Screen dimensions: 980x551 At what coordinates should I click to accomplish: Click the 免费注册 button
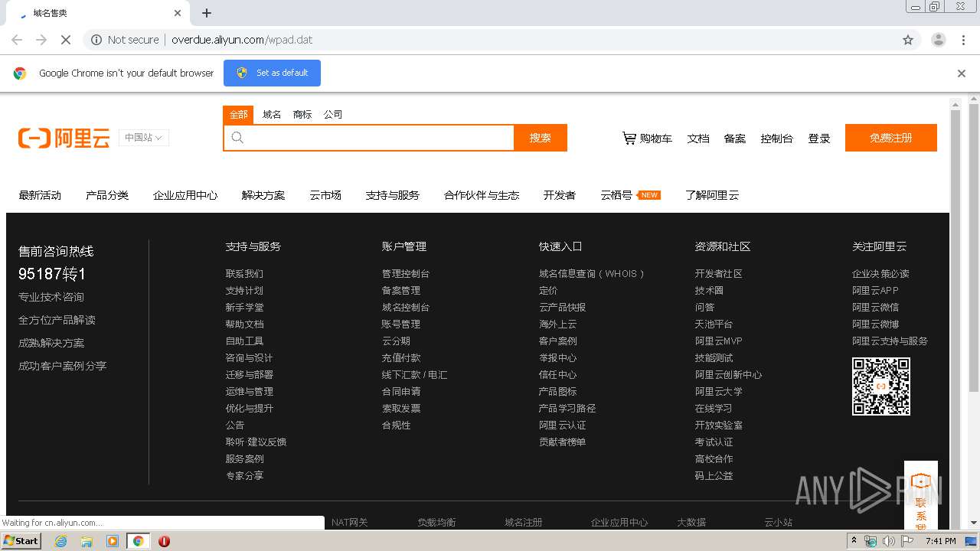coord(891,138)
